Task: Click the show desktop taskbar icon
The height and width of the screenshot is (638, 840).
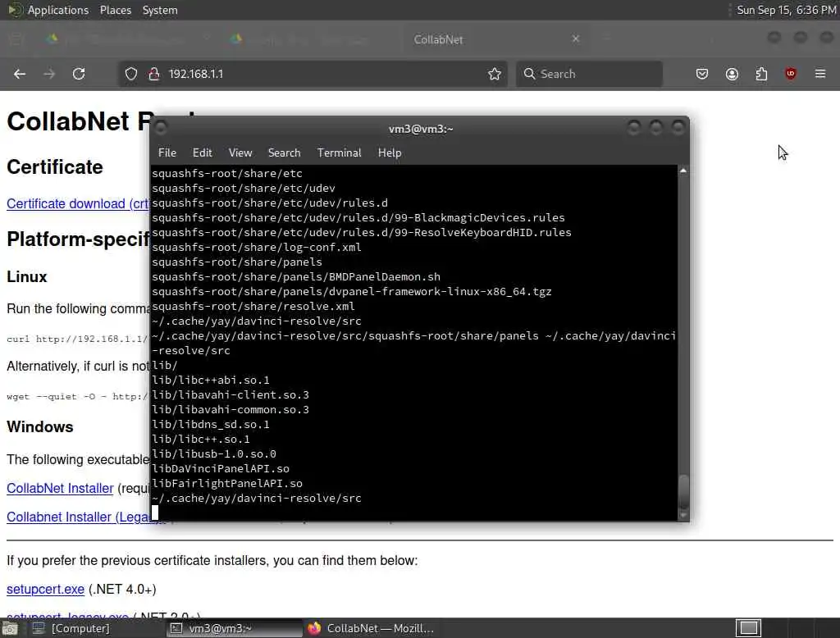Action: 10,628
